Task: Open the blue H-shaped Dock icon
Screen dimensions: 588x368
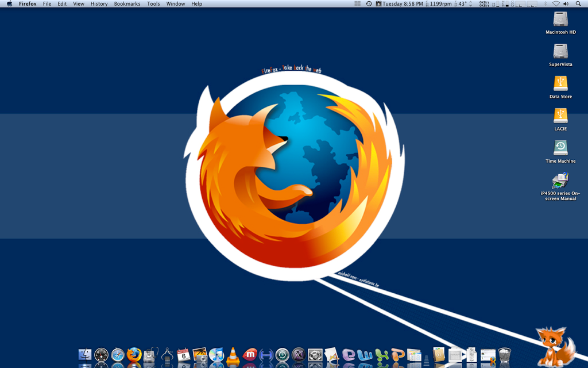Action: (266, 354)
